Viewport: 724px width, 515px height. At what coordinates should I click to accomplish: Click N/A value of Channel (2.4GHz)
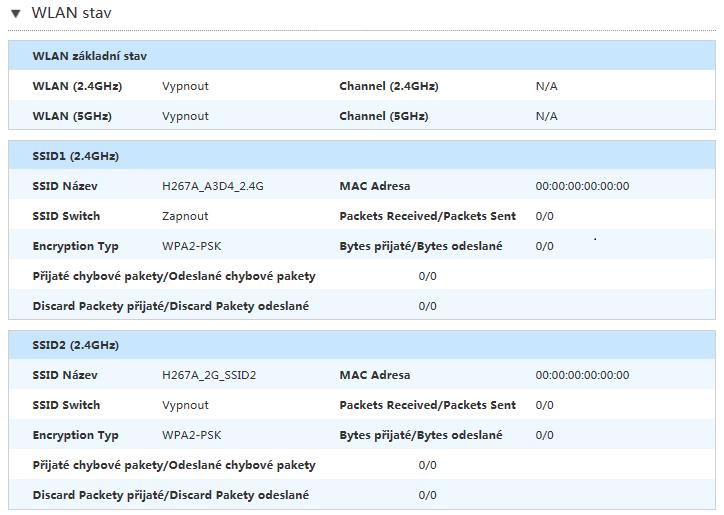pos(546,86)
